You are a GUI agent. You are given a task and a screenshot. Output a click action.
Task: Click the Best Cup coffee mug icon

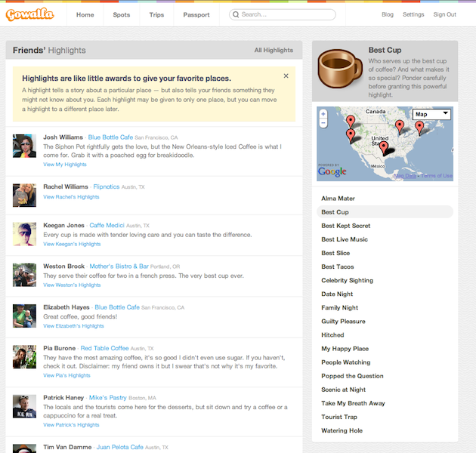pos(340,69)
